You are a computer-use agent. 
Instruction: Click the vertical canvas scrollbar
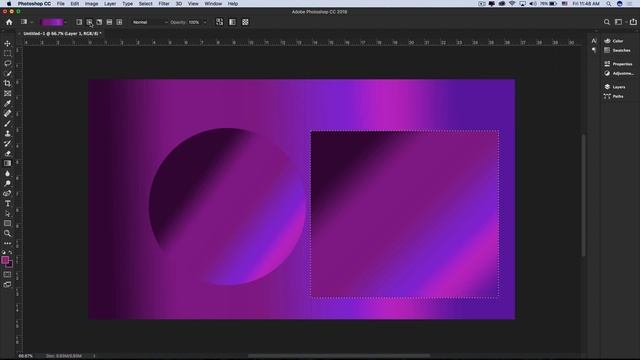click(x=584, y=195)
